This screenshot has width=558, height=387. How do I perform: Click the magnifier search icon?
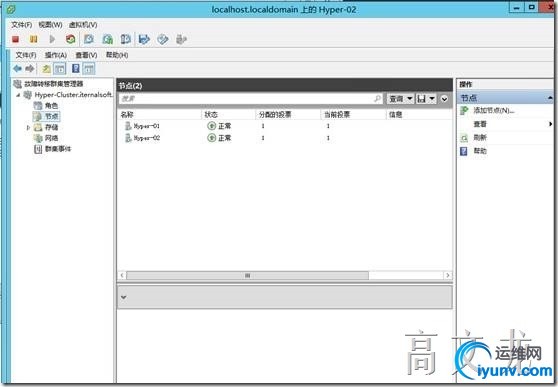click(x=378, y=99)
